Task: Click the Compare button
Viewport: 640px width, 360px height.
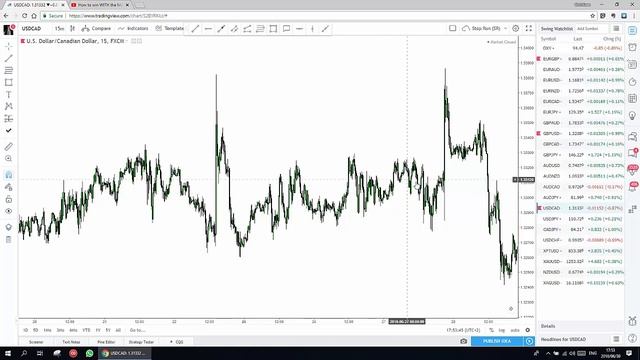Action: pyautogui.click(x=96, y=29)
